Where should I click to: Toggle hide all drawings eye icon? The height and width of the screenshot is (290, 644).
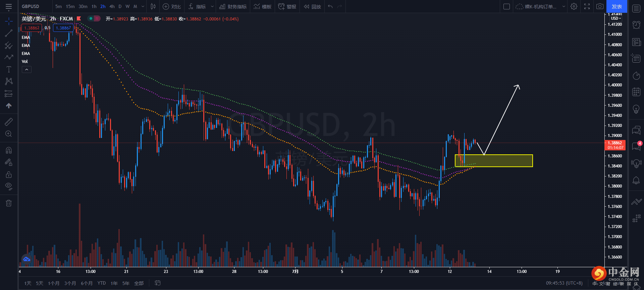(9, 186)
